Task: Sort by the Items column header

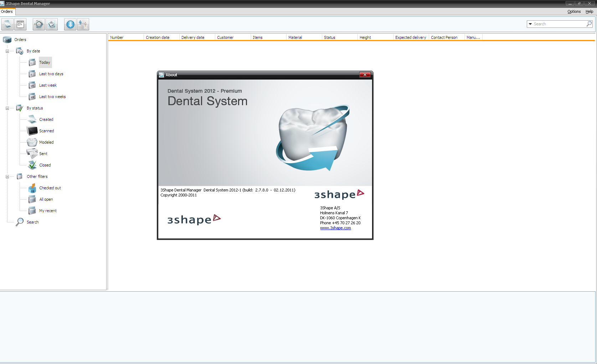Action: pyautogui.click(x=269, y=37)
